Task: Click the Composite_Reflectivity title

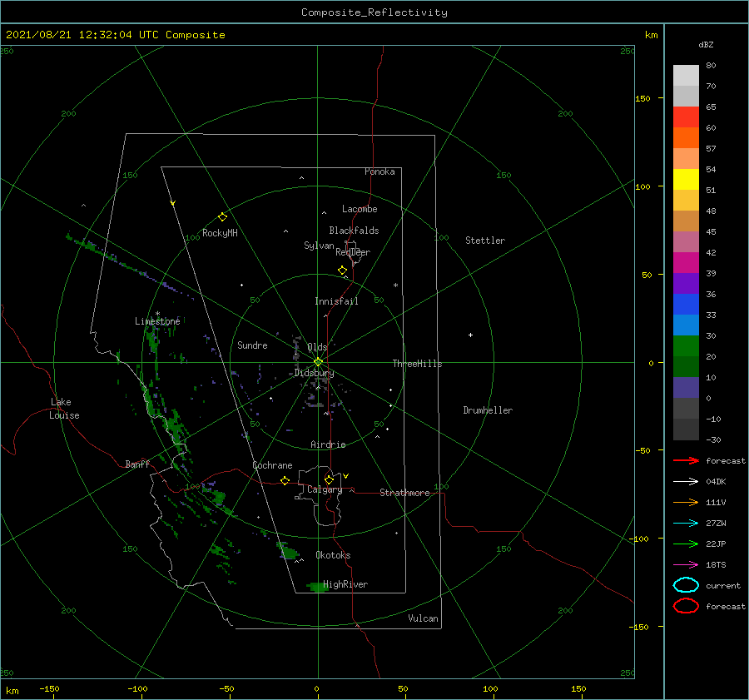Action: point(374,12)
